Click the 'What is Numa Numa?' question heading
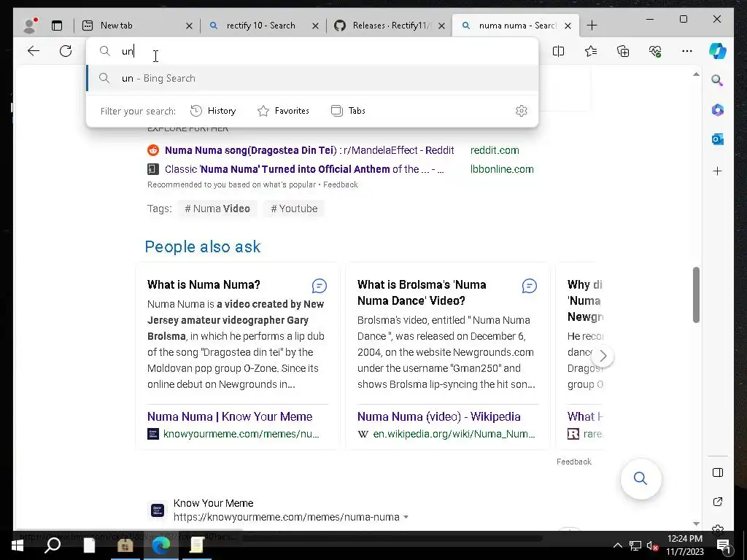 pos(204,285)
